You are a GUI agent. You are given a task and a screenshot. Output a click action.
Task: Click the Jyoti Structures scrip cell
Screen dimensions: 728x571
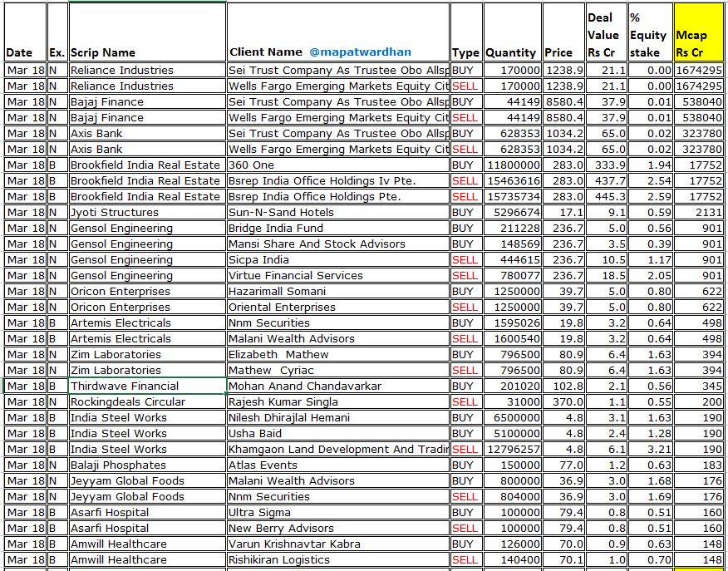147,213
